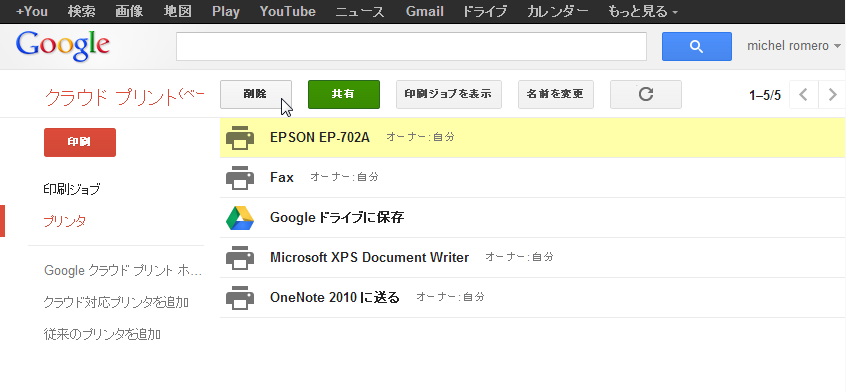Click the Microsoft XPS Document Writer printer icon
846x392 pixels.
[x=240, y=258]
